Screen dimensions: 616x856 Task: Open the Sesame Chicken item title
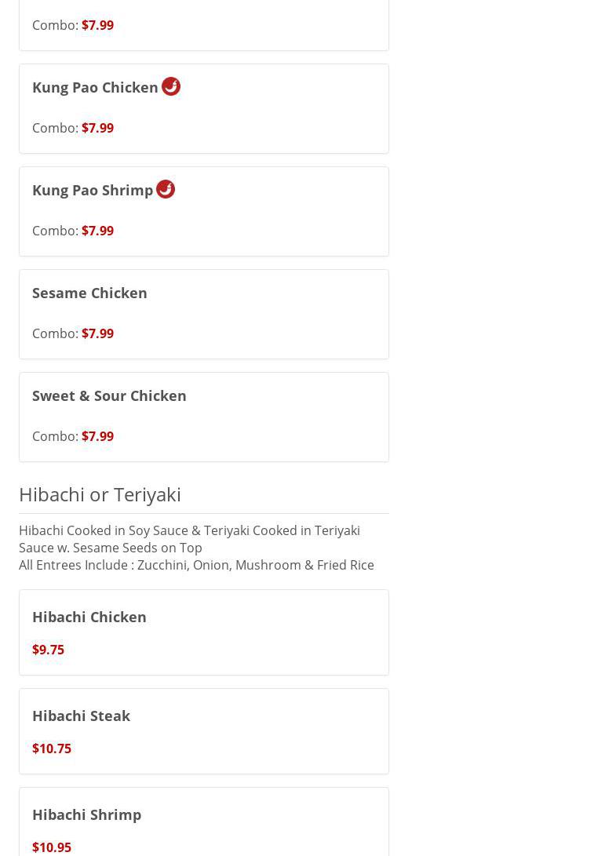(89, 293)
